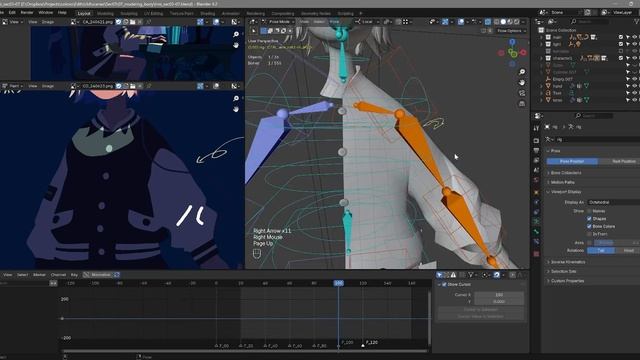Toggle X-ray display icon in viewport header
The width and height of the screenshot is (640, 360).
tap(488, 22)
